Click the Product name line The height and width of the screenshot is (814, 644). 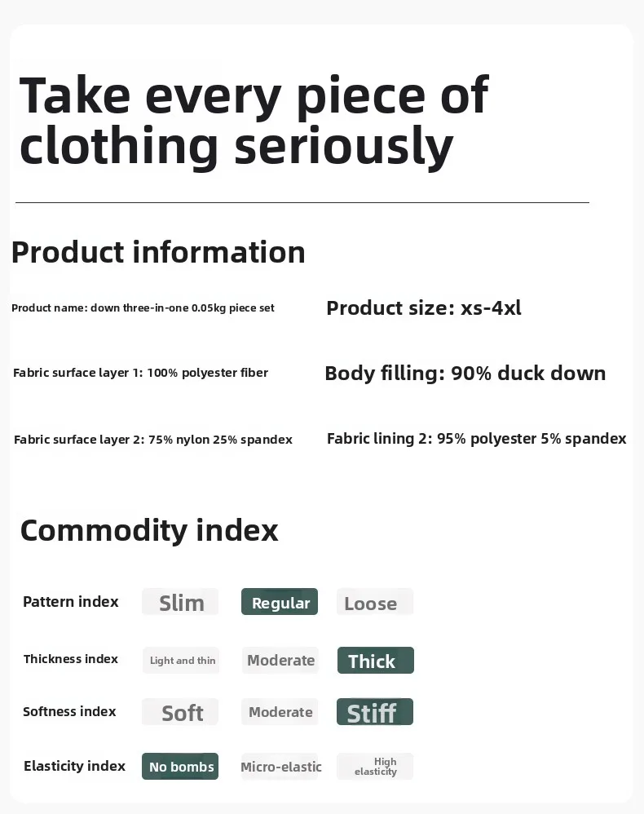click(143, 307)
